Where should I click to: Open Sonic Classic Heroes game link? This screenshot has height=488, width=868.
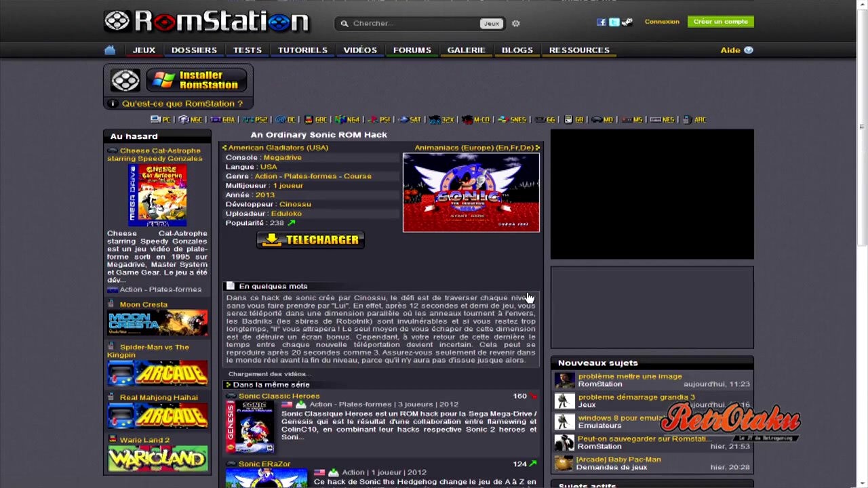[x=279, y=396]
